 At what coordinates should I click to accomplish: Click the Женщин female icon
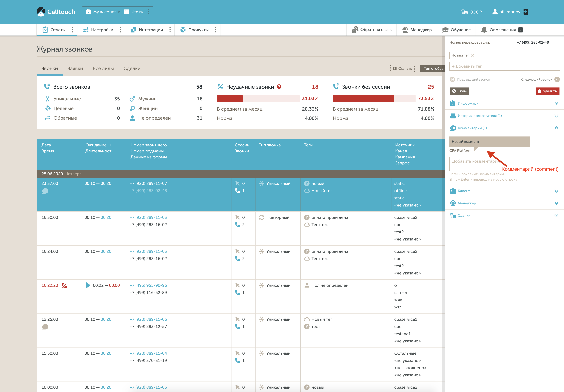(132, 108)
